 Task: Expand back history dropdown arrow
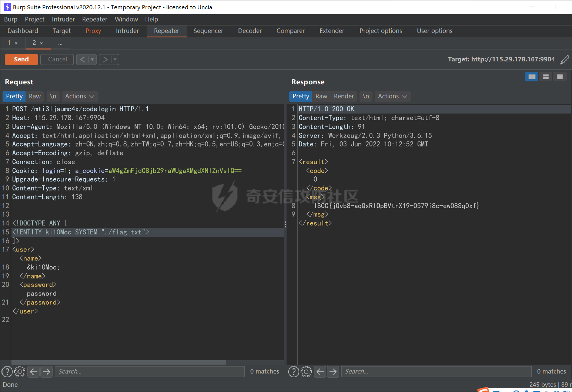[x=93, y=59]
